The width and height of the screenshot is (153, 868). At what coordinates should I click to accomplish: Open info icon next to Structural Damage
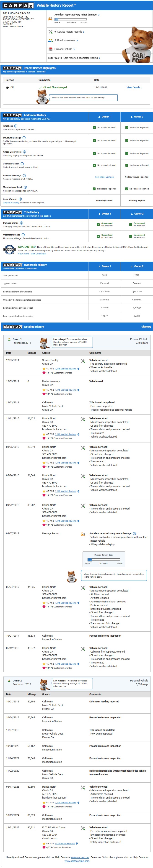24,138
